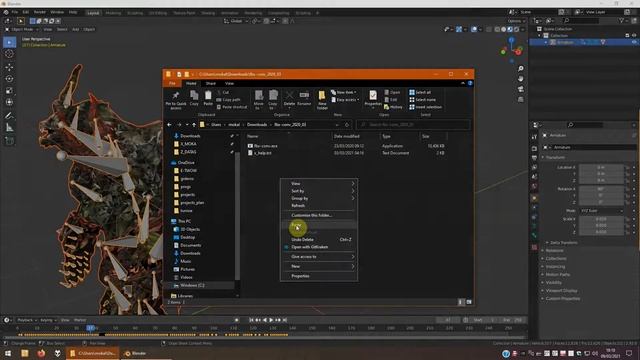Image resolution: width=640 pixels, height=360 pixels.
Task: Choose Refresh in the context menu
Action: (319, 206)
